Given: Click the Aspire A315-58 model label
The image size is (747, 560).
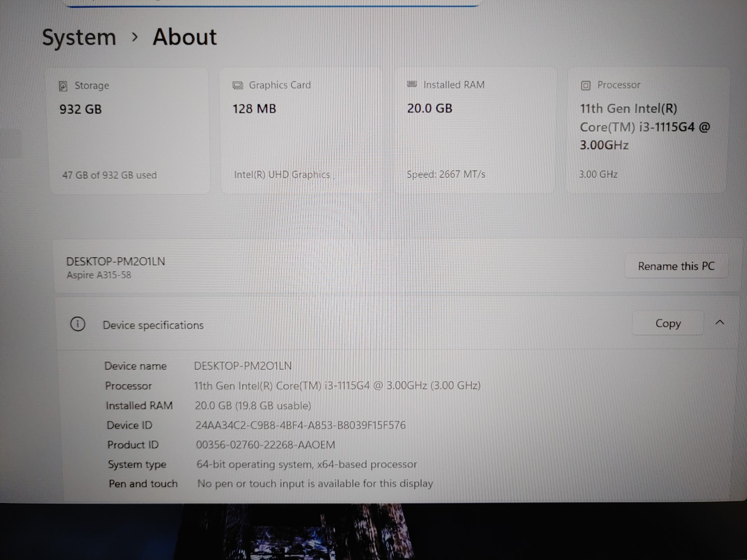Looking at the screenshot, I should pos(99,275).
